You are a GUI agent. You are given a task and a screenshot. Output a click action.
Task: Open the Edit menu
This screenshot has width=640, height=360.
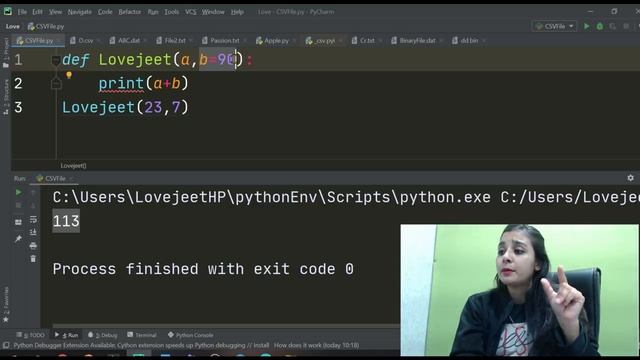coord(37,12)
